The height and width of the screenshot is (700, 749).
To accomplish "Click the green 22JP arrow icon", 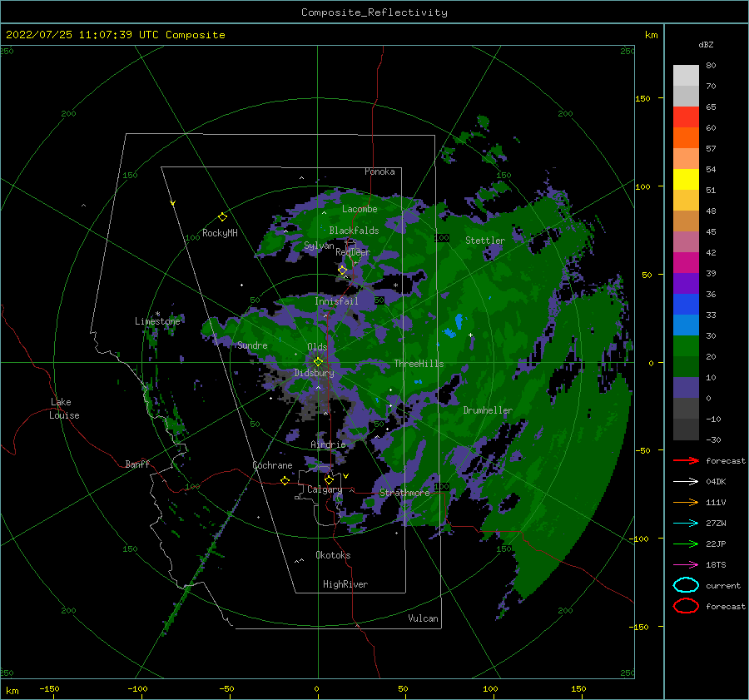I will 686,544.
